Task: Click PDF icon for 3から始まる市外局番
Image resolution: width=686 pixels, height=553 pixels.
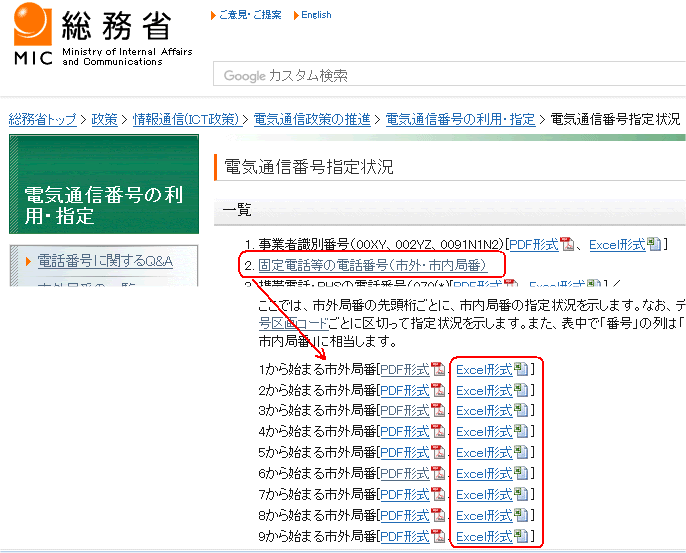Action: [x=438, y=410]
